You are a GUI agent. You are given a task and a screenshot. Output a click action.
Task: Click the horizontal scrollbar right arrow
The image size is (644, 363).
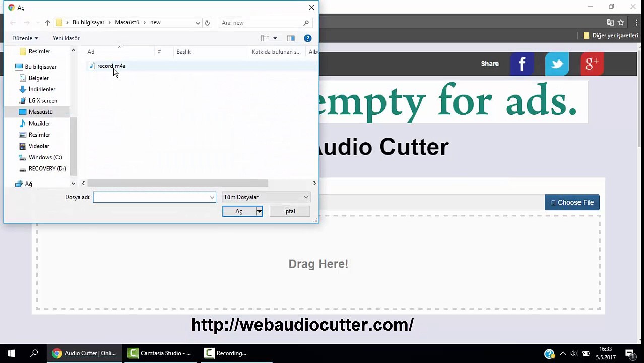[314, 184]
